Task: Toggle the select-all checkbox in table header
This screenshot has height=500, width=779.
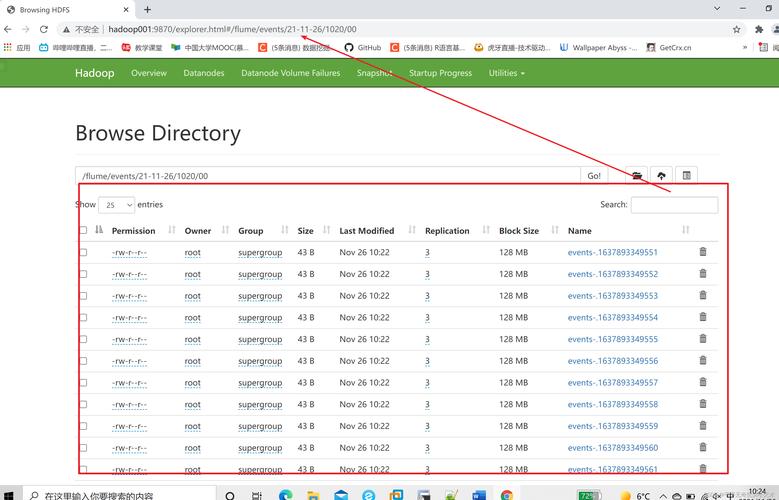Action: [83, 230]
